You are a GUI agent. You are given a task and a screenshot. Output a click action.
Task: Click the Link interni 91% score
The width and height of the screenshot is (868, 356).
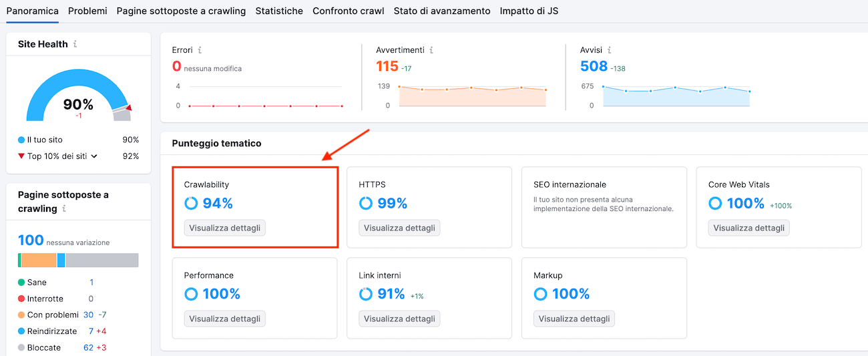391,294
